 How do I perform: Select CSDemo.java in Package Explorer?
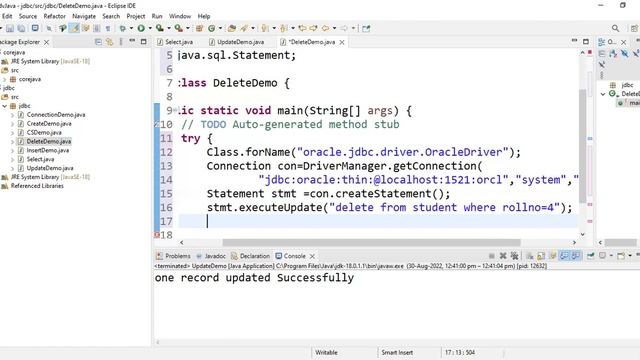coord(44,133)
